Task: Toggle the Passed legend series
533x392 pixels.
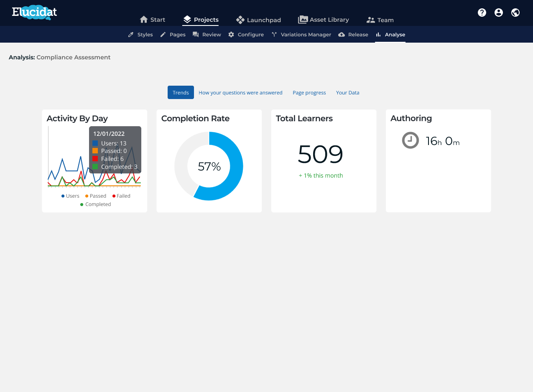Action: pos(96,196)
